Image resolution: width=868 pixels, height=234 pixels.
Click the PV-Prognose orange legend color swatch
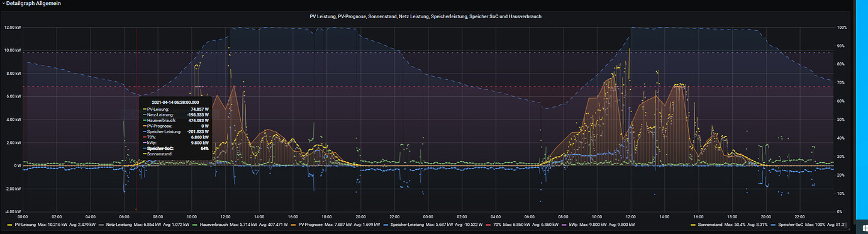[x=293, y=225]
